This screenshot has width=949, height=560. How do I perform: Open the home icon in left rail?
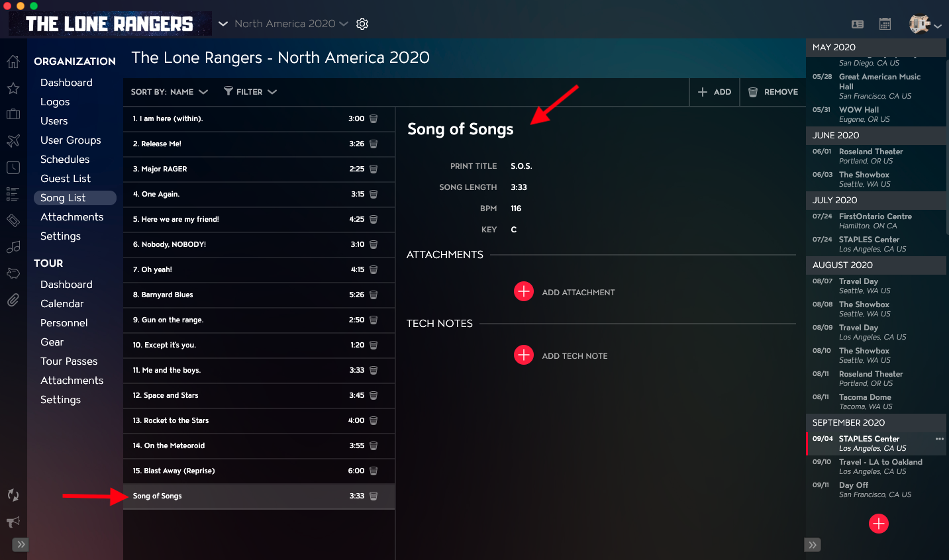13,62
